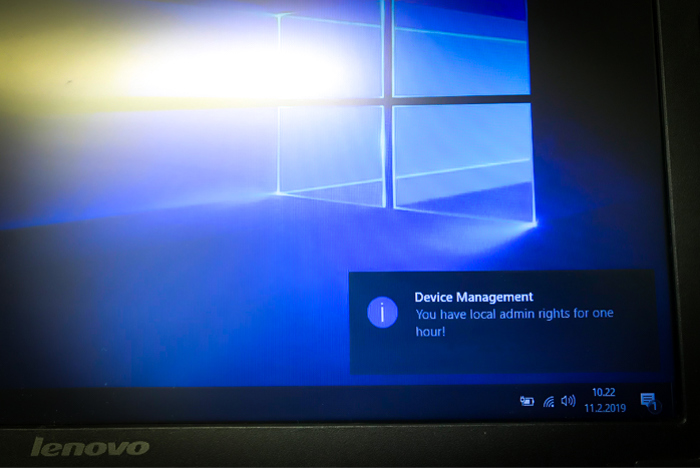Click the speaker volume tray icon
The height and width of the screenshot is (468, 700).
[x=568, y=401]
